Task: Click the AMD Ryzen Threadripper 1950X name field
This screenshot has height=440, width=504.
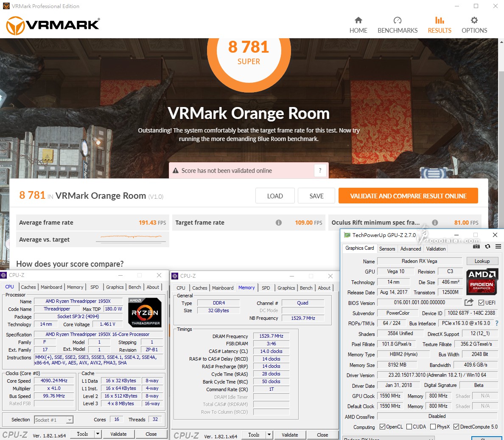Action: coord(78,301)
